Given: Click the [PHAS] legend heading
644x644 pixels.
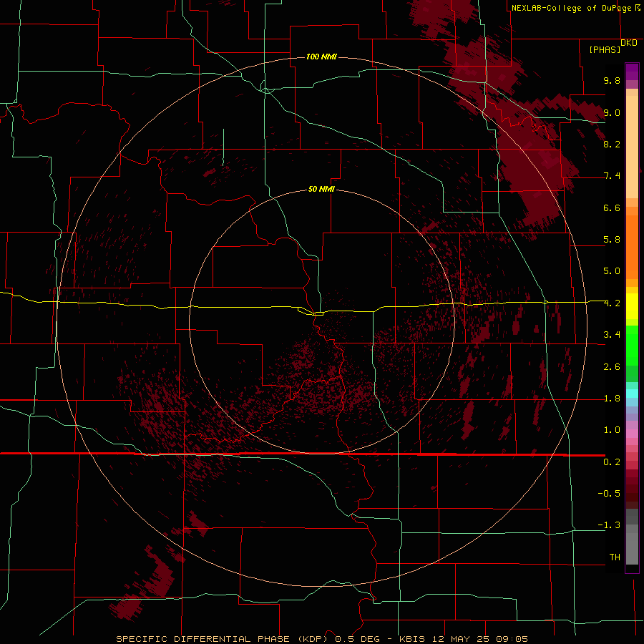Looking at the screenshot, I should [x=605, y=49].
